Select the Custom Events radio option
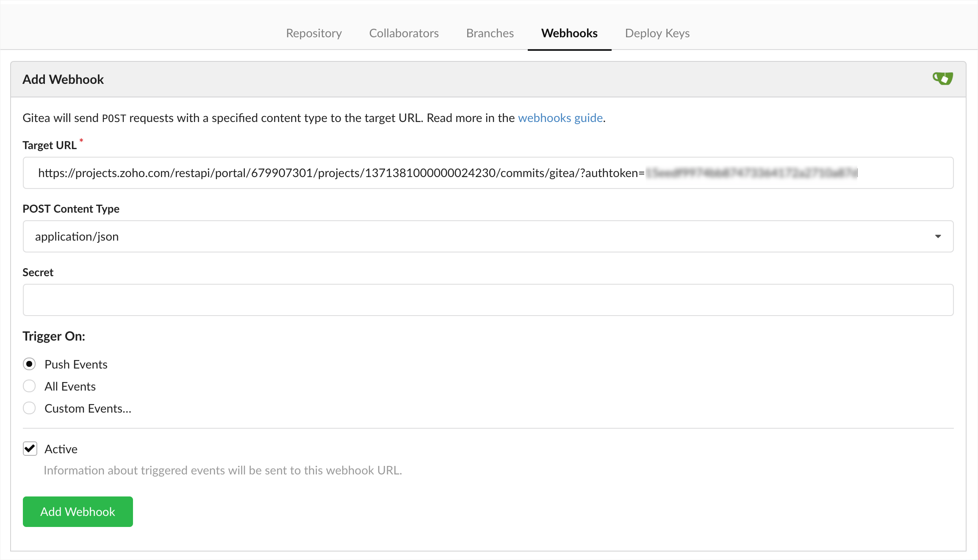This screenshot has height=560, width=978. (x=29, y=408)
